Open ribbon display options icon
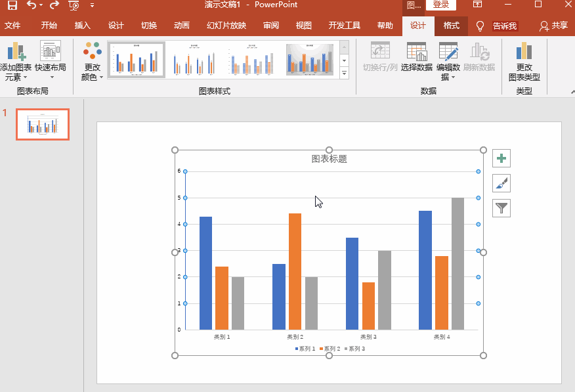The height and width of the screenshot is (392, 575). 477,5
